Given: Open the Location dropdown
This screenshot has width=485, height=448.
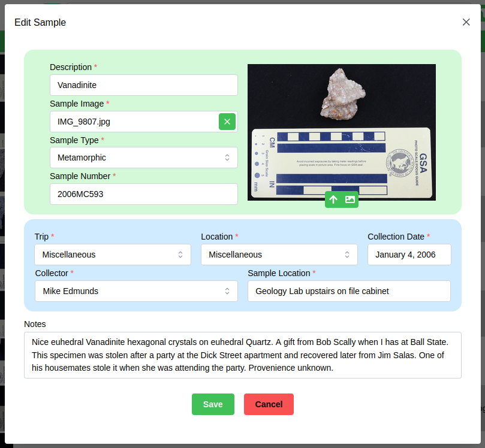Looking at the screenshot, I should [x=279, y=255].
